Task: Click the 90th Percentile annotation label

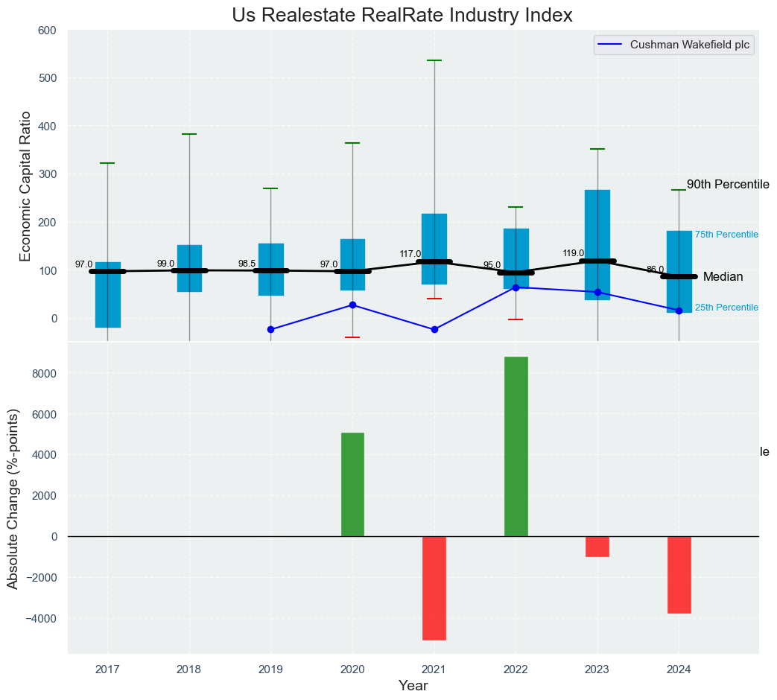Action: (x=727, y=185)
